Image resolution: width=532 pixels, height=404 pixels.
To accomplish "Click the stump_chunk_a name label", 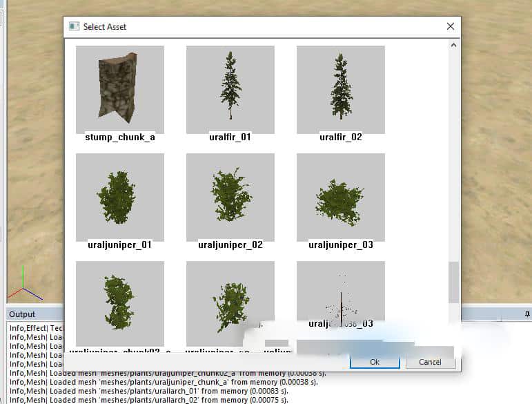I will tap(119, 137).
